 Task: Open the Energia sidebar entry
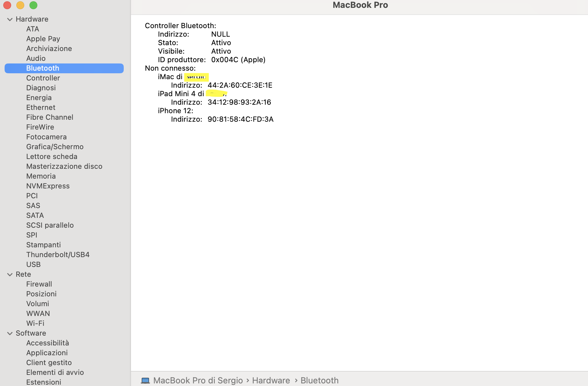pos(39,98)
